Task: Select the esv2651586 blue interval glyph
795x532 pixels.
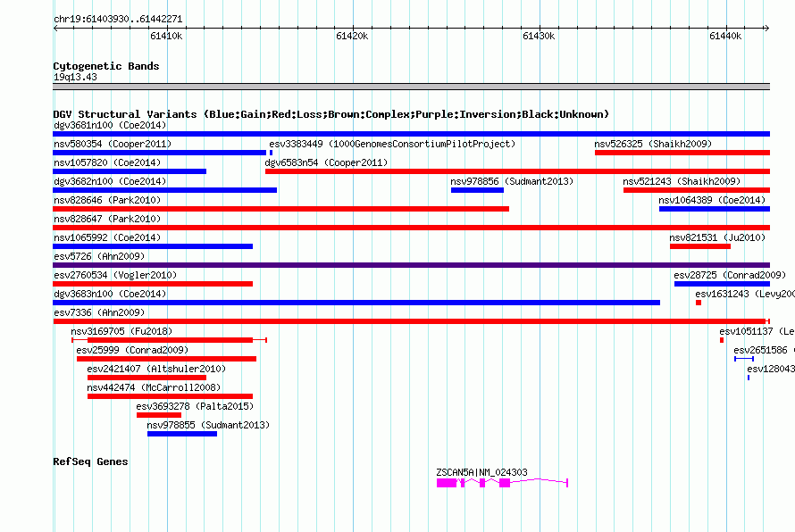Action: (x=744, y=359)
